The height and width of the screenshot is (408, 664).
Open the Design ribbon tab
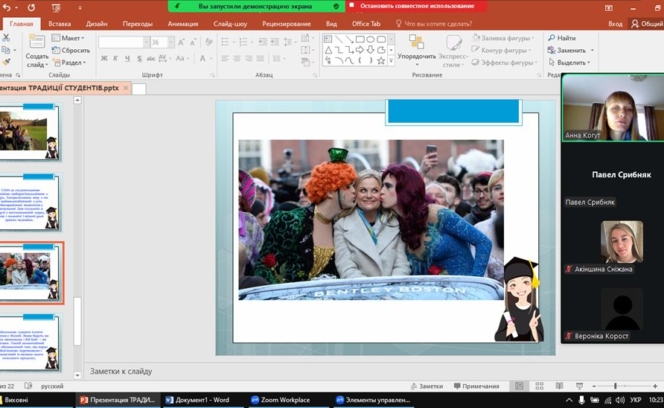(x=96, y=23)
